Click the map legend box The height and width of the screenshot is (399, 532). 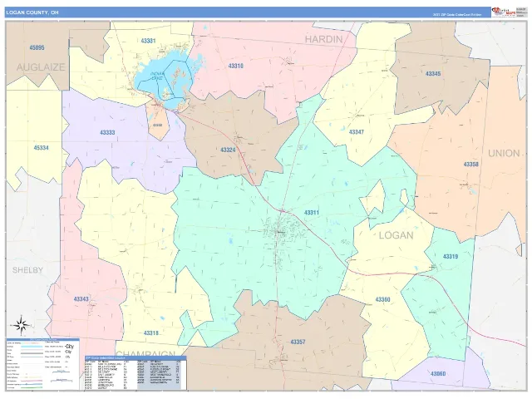tap(42, 364)
